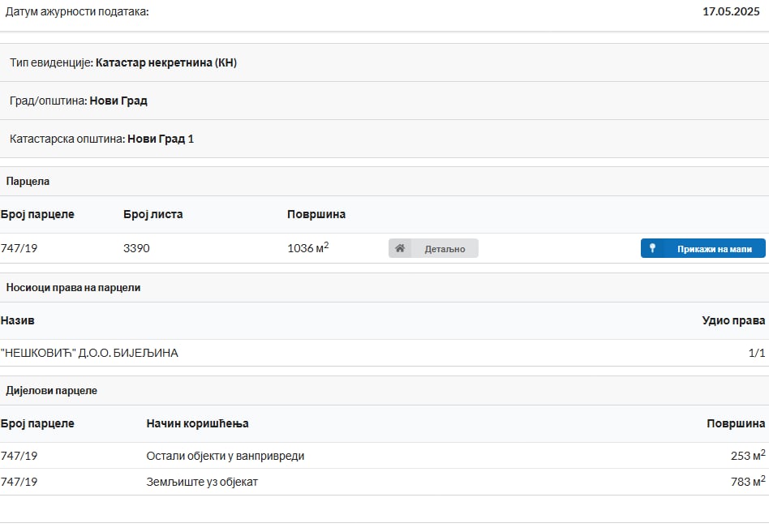Click the 783 м² area value

[747, 482]
